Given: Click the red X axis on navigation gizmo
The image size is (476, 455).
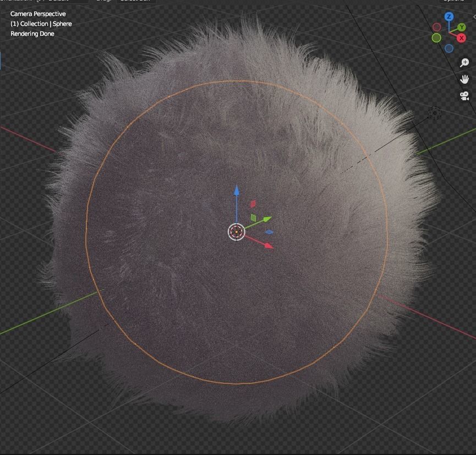Looking at the screenshot, I should click(x=462, y=38).
